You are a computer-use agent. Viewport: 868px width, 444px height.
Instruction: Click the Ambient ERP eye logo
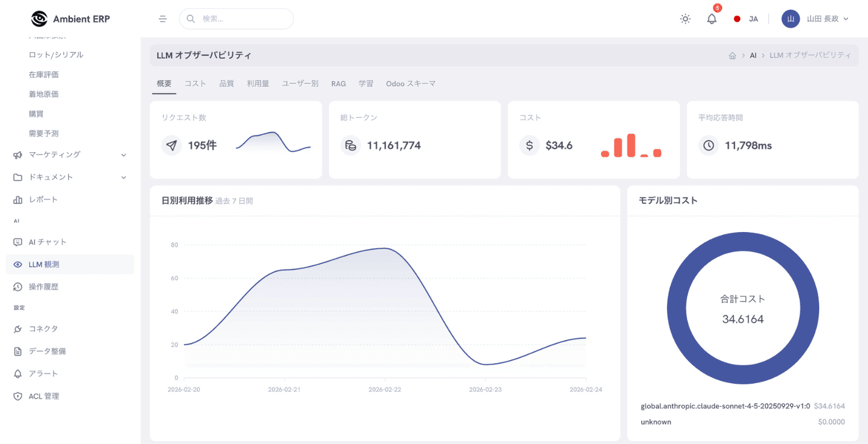coord(39,19)
